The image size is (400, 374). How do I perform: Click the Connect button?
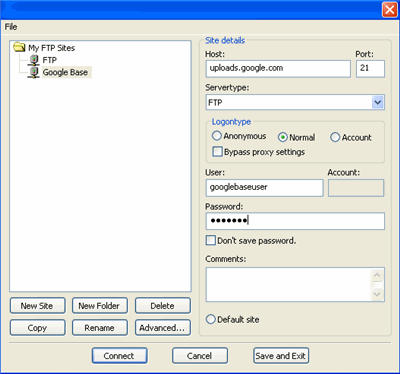119,356
